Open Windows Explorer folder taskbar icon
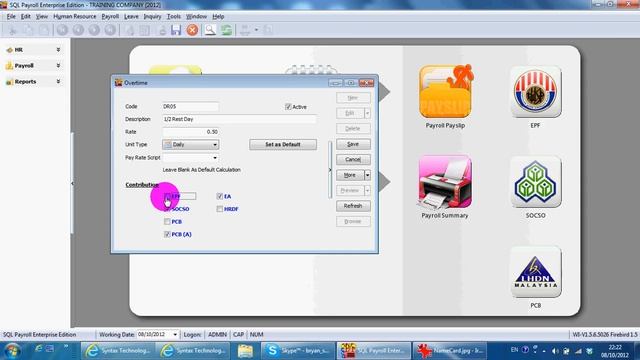The width and height of the screenshot is (640, 360). point(245,351)
